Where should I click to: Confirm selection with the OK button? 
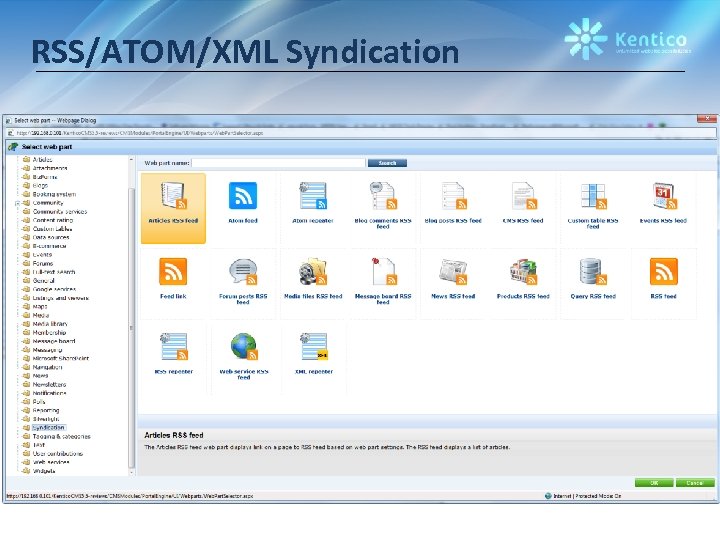(x=654, y=483)
